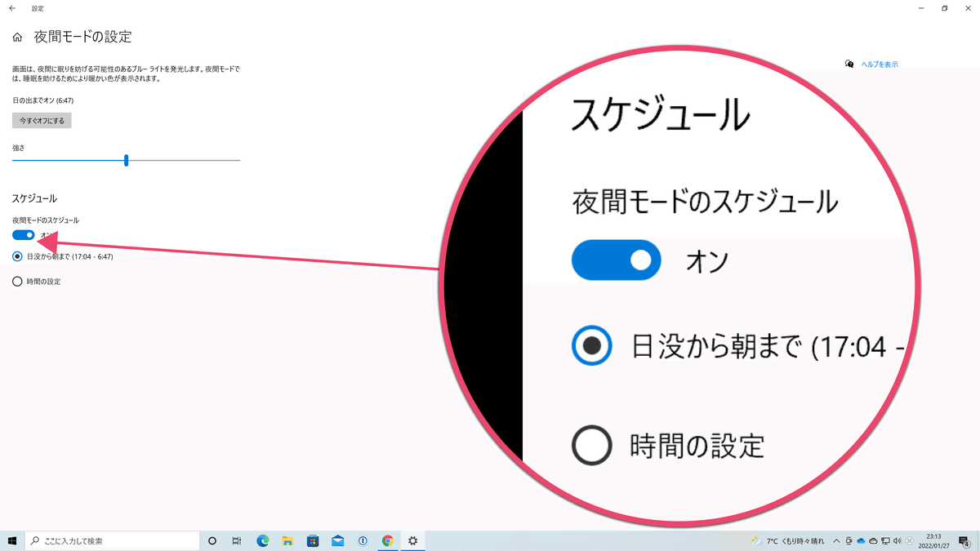Open the blue OneDrive tray icon
The width and height of the screenshot is (980, 551).
pyautogui.click(x=861, y=540)
